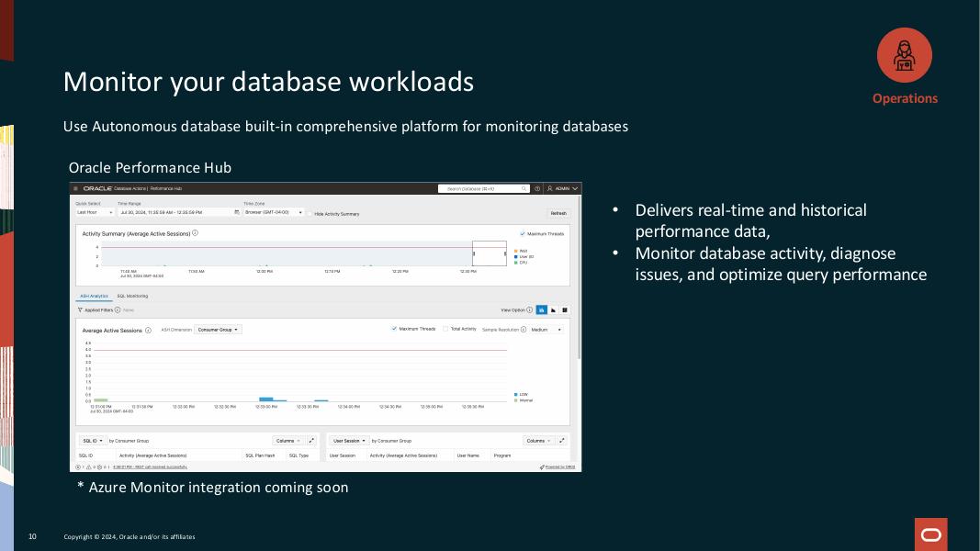Toggle Hide Activity Summary checkbox
The width and height of the screenshot is (980, 551).
[x=310, y=214]
